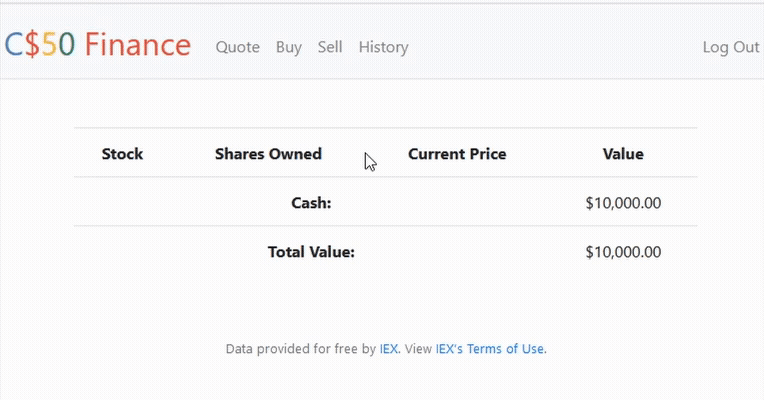764x400 pixels.
Task: Select the Cash amount $10,000.00
Action: point(623,203)
